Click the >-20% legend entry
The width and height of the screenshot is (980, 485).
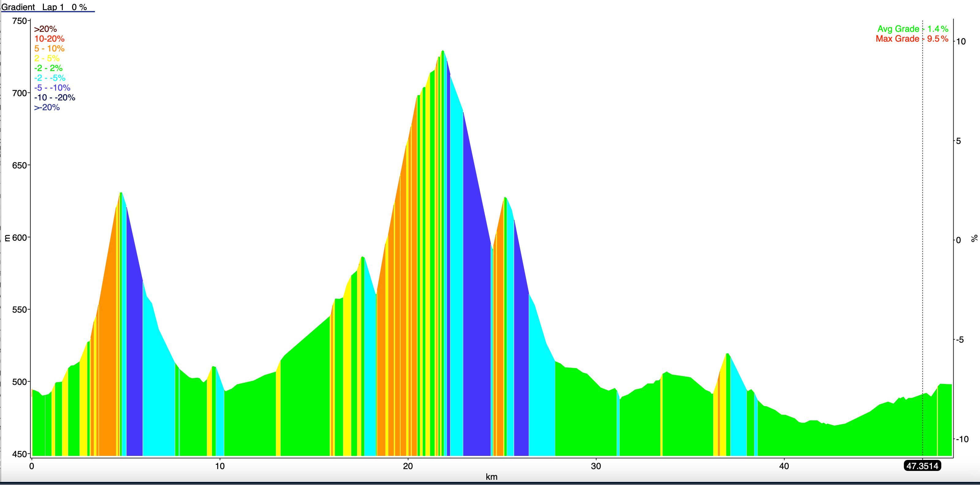tap(47, 107)
